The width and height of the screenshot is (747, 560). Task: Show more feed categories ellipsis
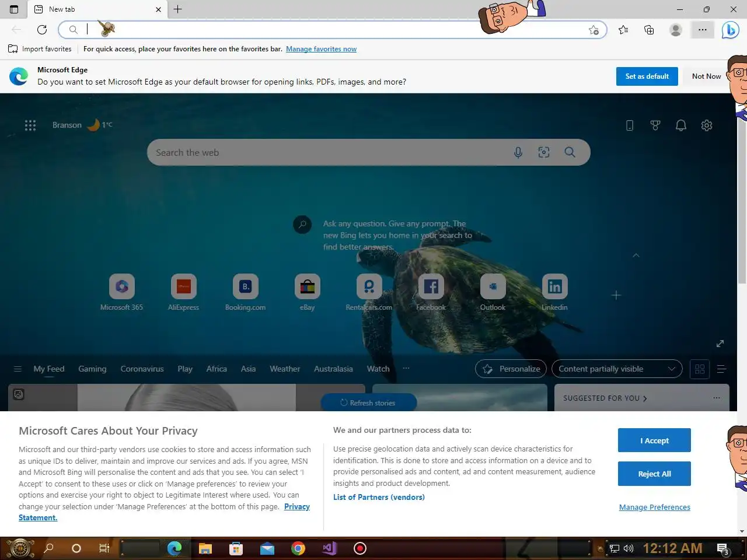pos(406,369)
